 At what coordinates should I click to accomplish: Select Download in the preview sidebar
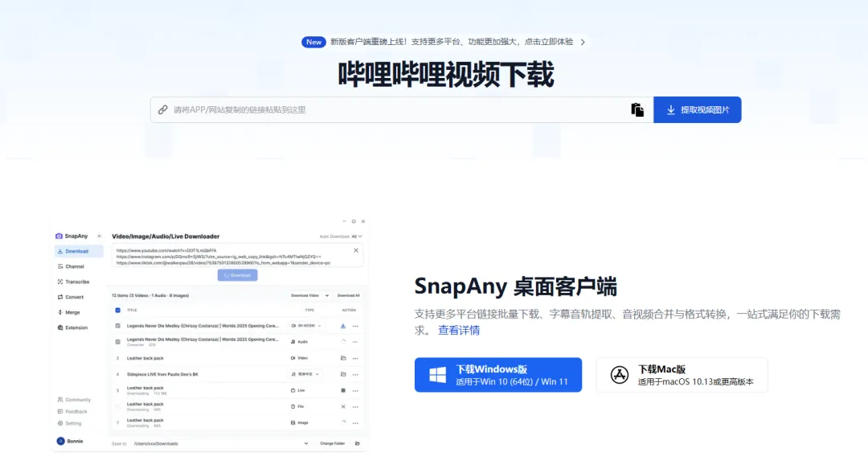(79, 251)
